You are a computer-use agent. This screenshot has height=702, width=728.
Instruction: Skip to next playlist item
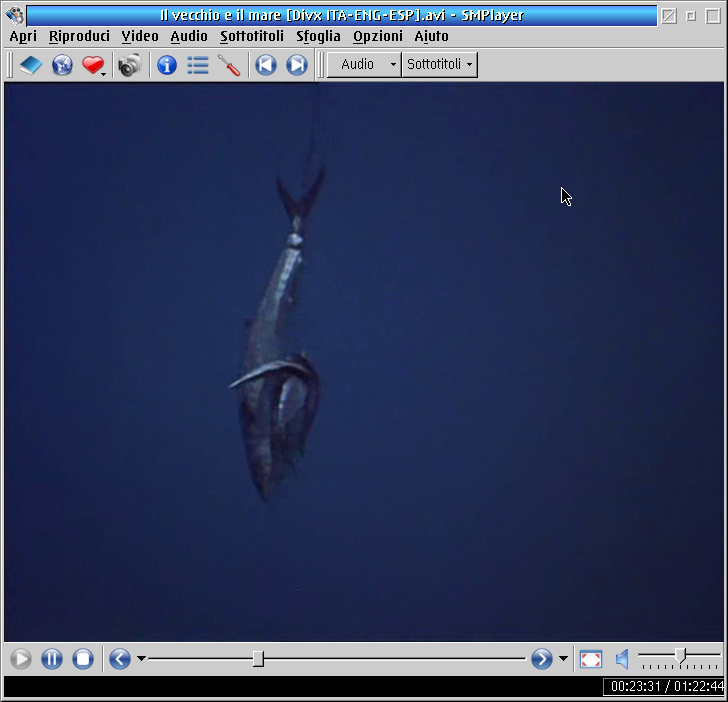297,66
